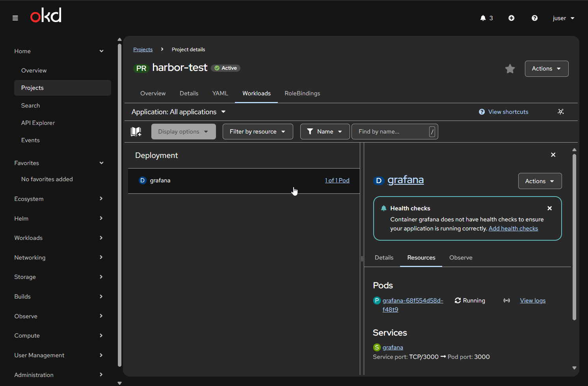This screenshot has width=588, height=386.
Task: Click the View shortcuts help icon
Action: click(482, 112)
